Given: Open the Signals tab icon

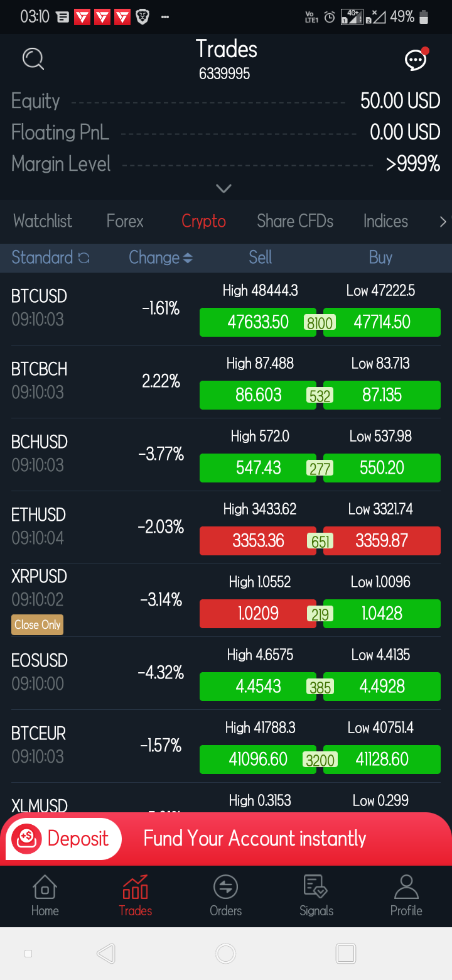Looking at the screenshot, I should pyautogui.click(x=316, y=886).
